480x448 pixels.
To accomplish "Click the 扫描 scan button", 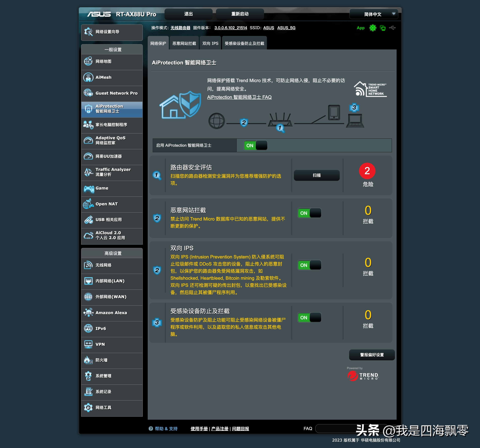I will (x=316, y=175).
